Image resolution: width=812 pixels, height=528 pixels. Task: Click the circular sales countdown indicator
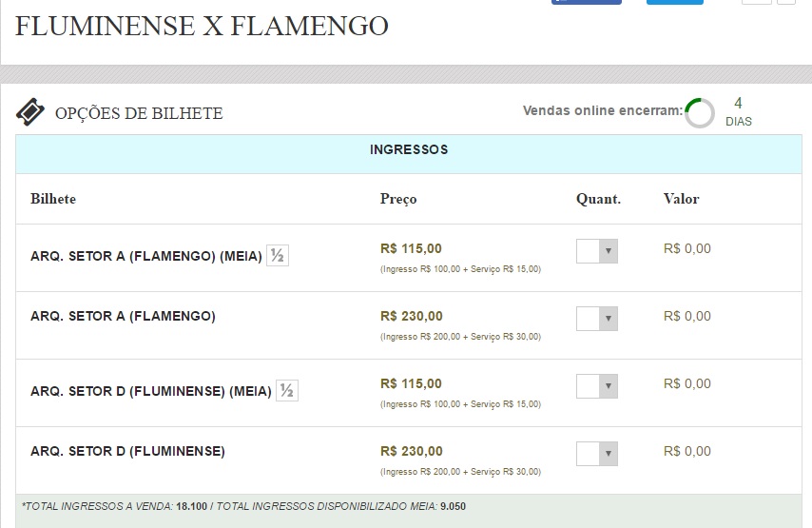pyautogui.click(x=699, y=113)
